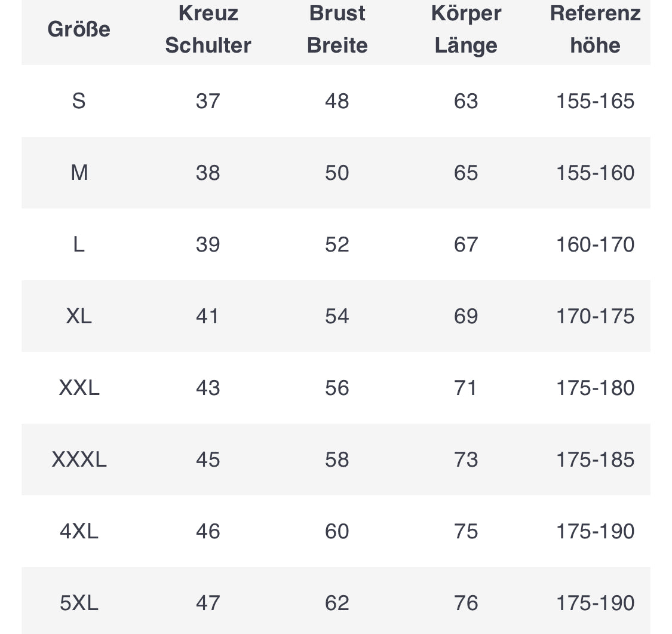Click the Körper Länge column header
The height and width of the screenshot is (634, 672).
click(466, 29)
